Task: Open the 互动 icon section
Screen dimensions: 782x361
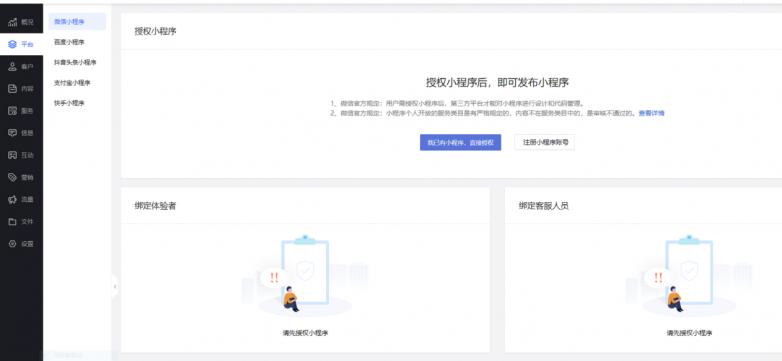Action: [12, 155]
